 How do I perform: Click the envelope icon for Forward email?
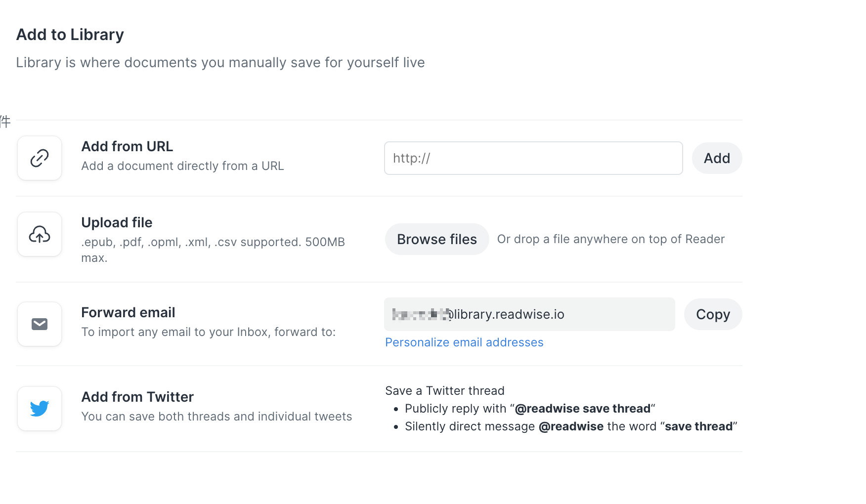40,324
